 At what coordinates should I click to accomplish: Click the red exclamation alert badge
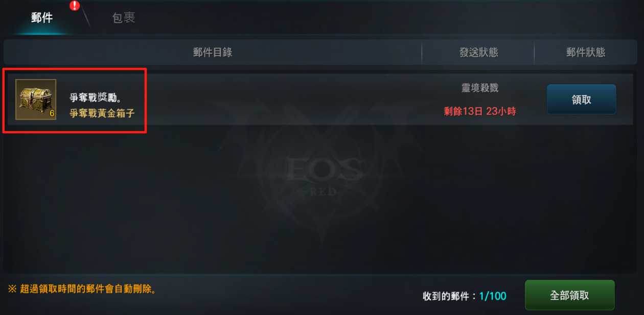[x=75, y=6]
